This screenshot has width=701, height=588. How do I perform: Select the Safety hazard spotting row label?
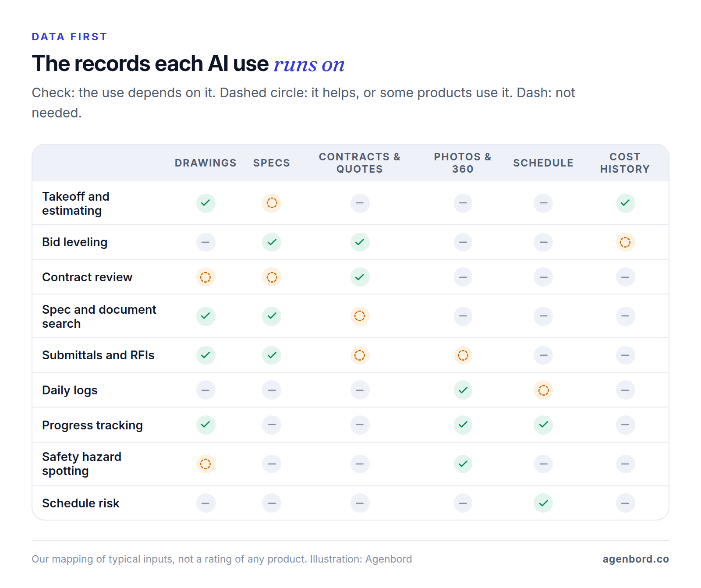pyautogui.click(x=81, y=464)
